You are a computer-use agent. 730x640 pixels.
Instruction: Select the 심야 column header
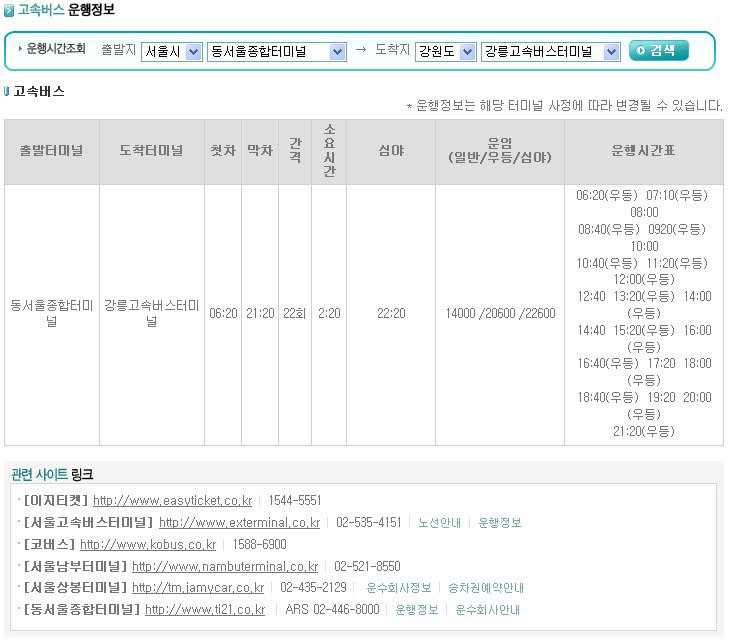[x=391, y=151]
